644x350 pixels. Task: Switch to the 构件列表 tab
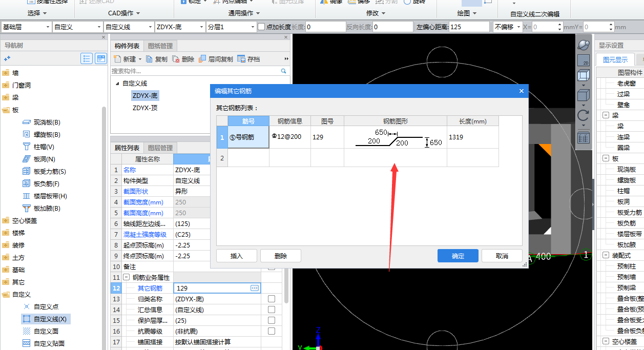[x=127, y=46]
